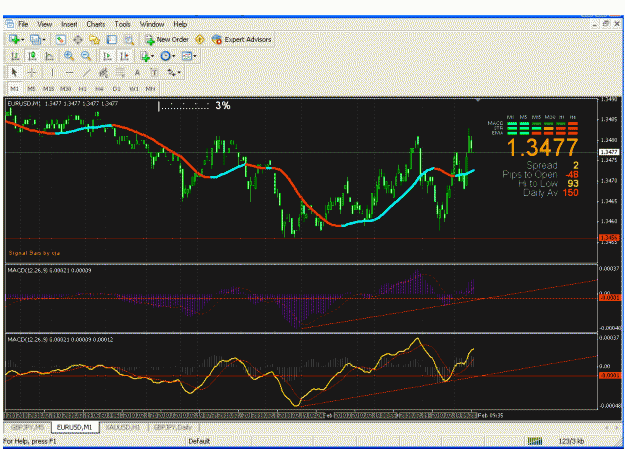The height and width of the screenshot is (449, 625).
Task: Switch to the GBPJPY,M5 chart tab
Action: pos(28,427)
